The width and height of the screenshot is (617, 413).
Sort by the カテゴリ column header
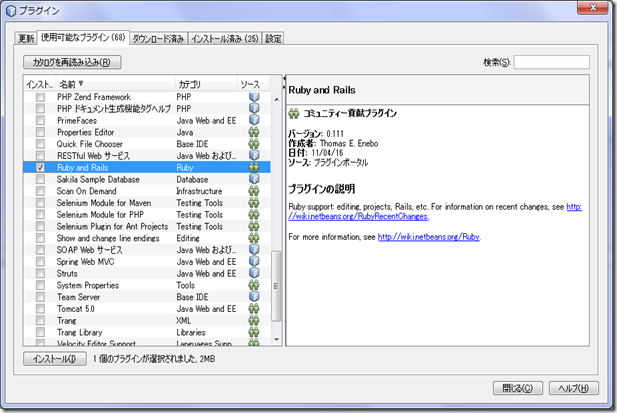(x=206, y=84)
